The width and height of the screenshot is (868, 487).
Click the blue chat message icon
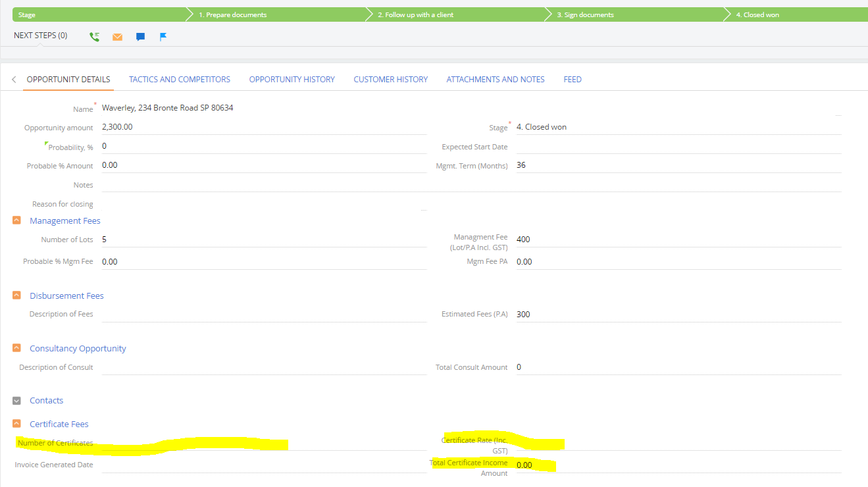[x=140, y=37]
